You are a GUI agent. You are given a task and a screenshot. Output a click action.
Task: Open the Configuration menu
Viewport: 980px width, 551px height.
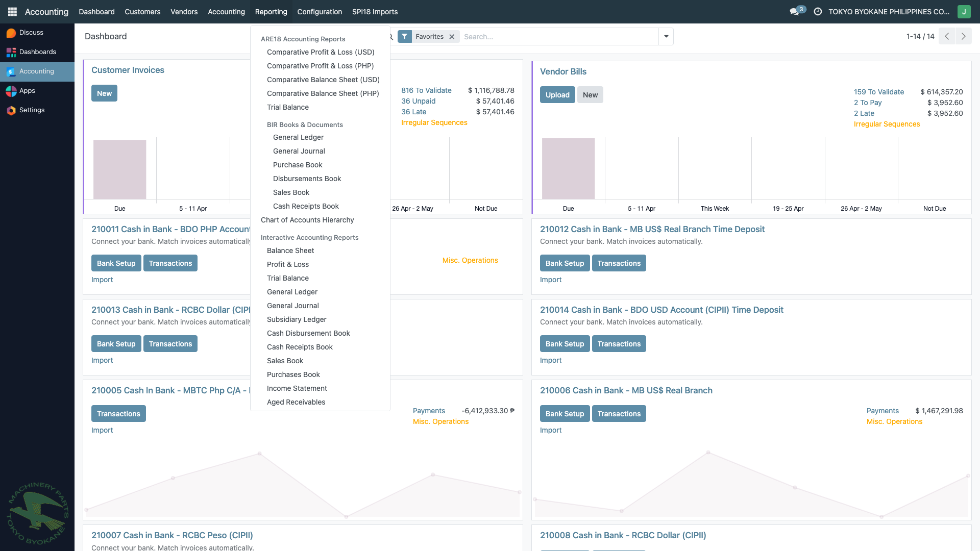point(320,11)
